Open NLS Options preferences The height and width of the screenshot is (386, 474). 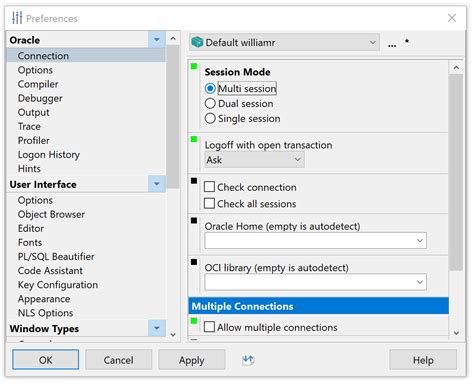pos(46,313)
